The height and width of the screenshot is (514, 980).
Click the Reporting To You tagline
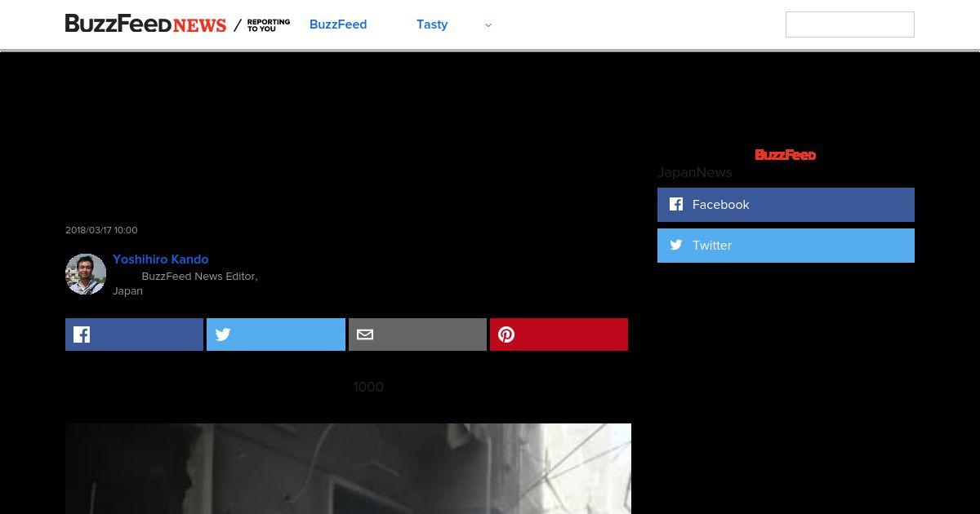click(x=268, y=25)
